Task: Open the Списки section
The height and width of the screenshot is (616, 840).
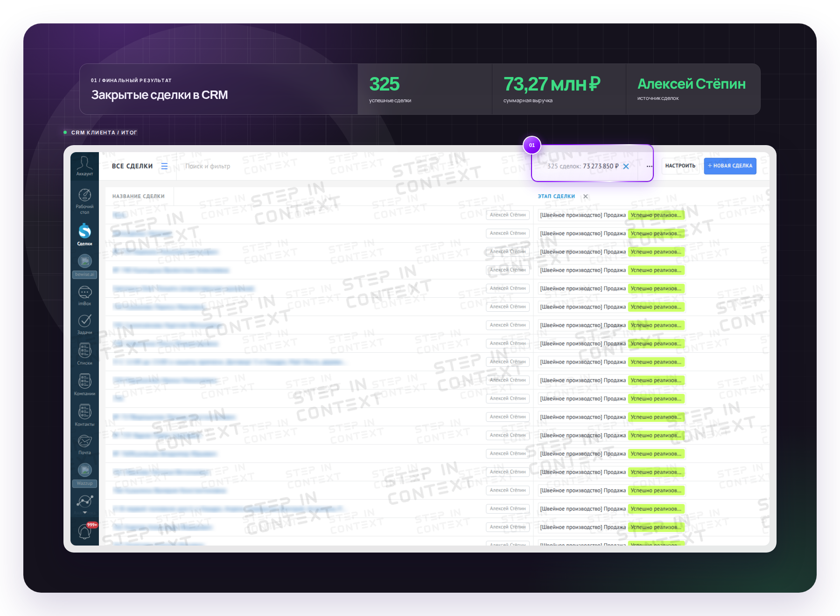Action: pyautogui.click(x=84, y=354)
